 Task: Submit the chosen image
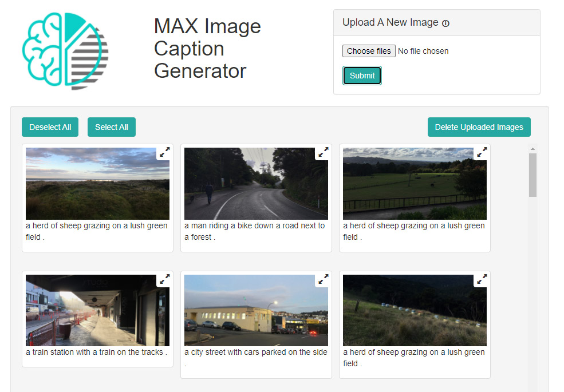(362, 76)
